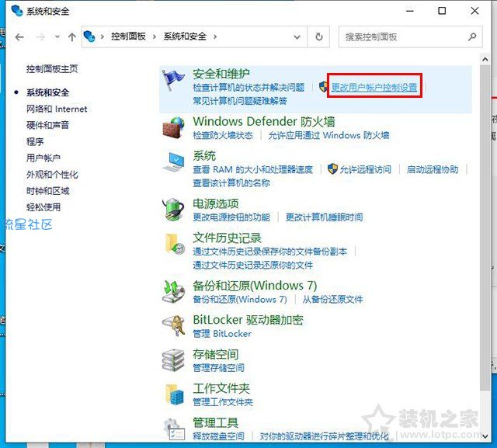This screenshot has height=448, width=497.
Task: Open the recent locations dropdown arrow
Action: [x=57, y=36]
